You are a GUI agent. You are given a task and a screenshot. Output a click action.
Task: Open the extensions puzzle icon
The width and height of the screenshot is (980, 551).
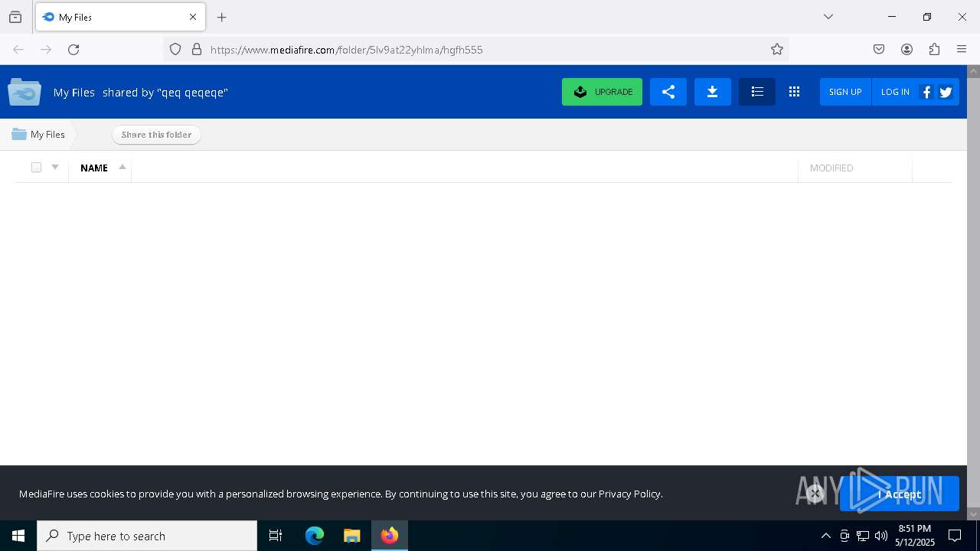[x=934, y=49]
